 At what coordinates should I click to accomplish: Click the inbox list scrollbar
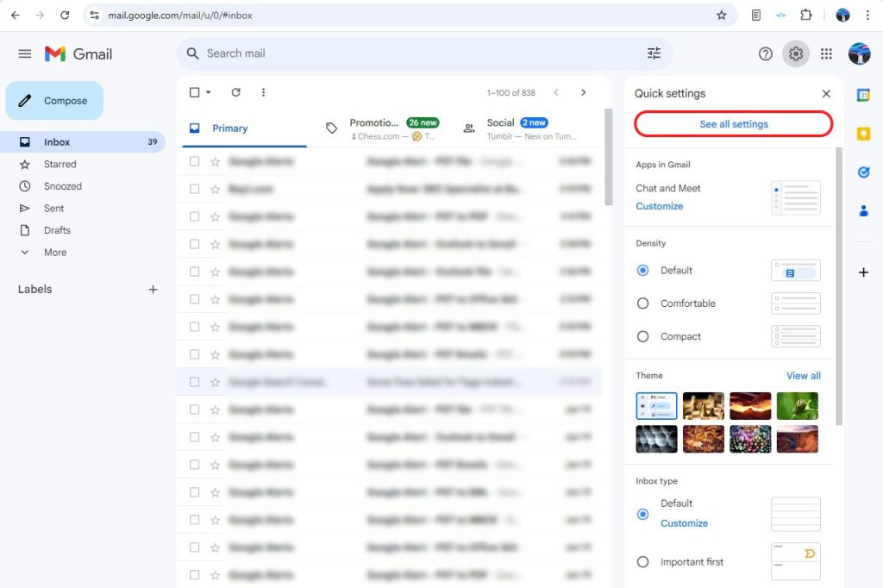tap(608, 157)
